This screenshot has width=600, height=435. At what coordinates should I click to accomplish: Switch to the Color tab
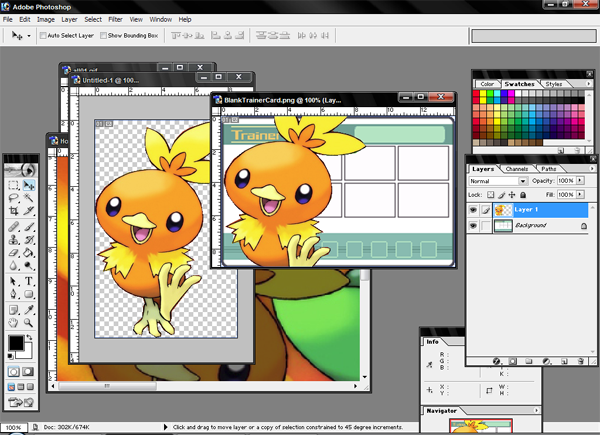pyautogui.click(x=487, y=84)
